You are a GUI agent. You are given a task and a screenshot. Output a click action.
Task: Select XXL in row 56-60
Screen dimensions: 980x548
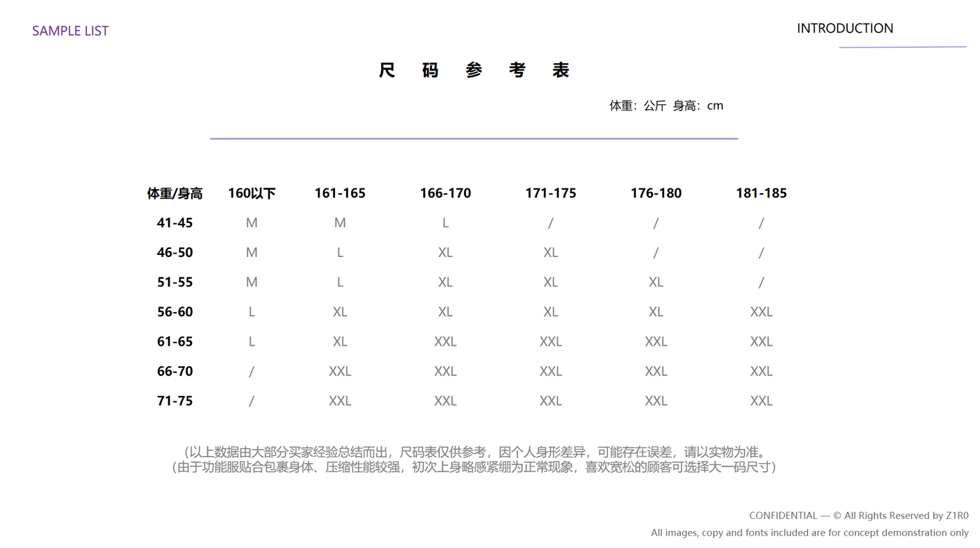[x=761, y=312]
